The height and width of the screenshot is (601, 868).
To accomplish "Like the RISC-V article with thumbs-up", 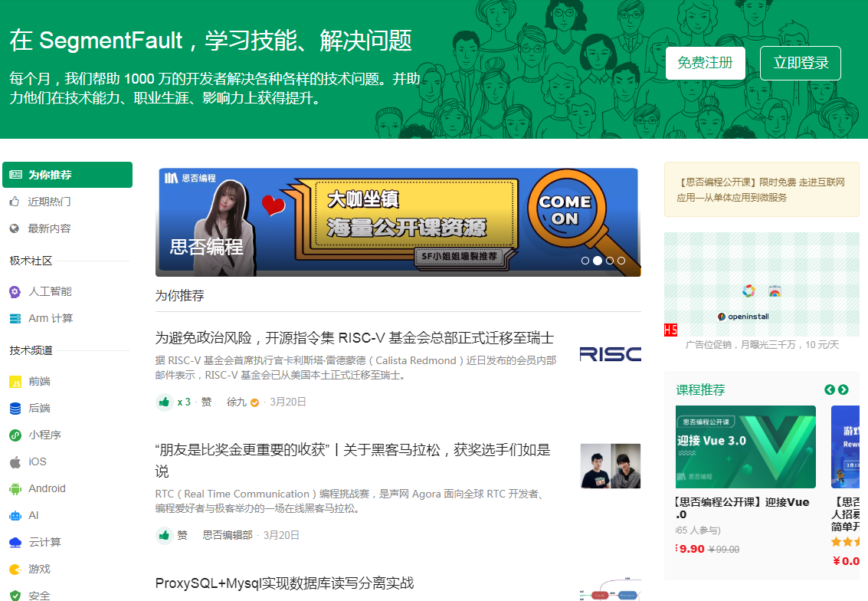I will coord(164,402).
